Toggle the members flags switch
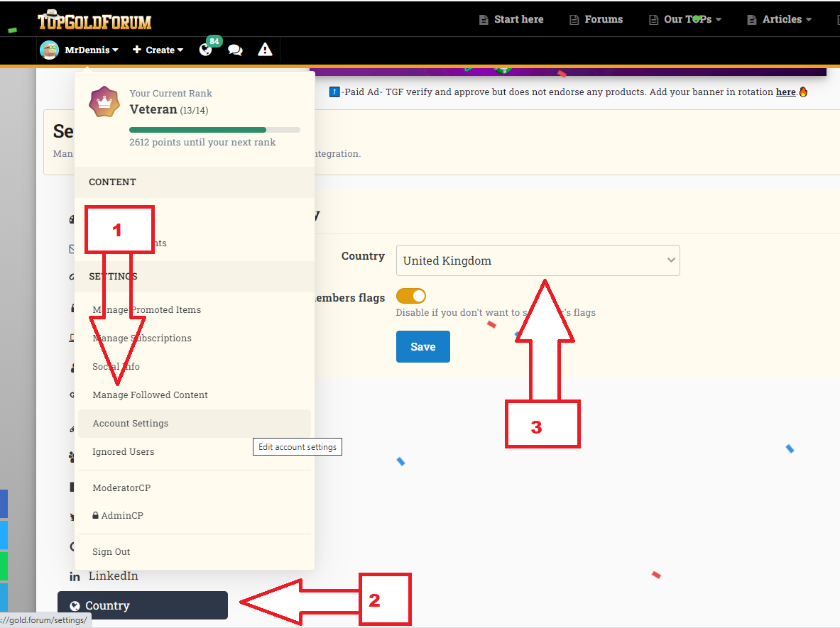This screenshot has height=628, width=840. coord(411,296)
